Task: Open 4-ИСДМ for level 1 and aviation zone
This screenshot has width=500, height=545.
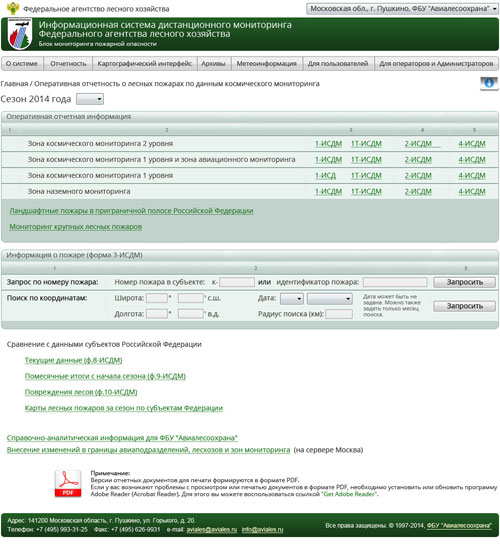Action: [x=472, y=160]
